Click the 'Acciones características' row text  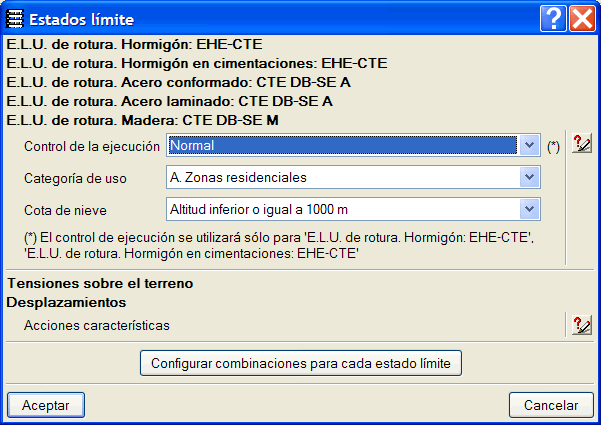pyautogui.click(x=96, y=326)
